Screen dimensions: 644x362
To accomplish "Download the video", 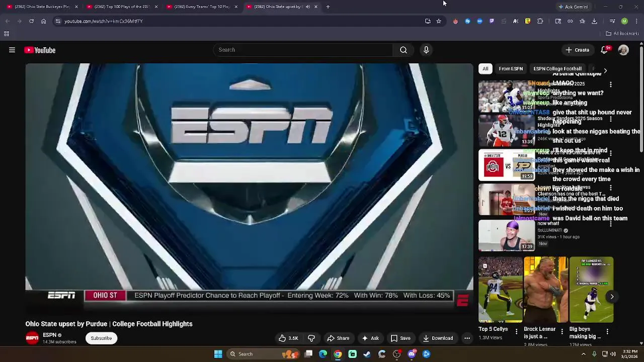I will coord(438,338).
